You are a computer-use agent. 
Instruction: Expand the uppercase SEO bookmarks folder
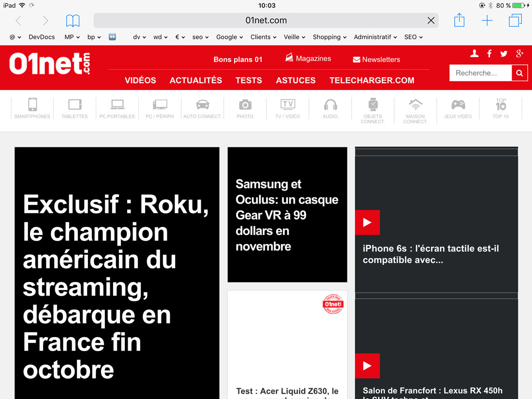tap(413, 37)
